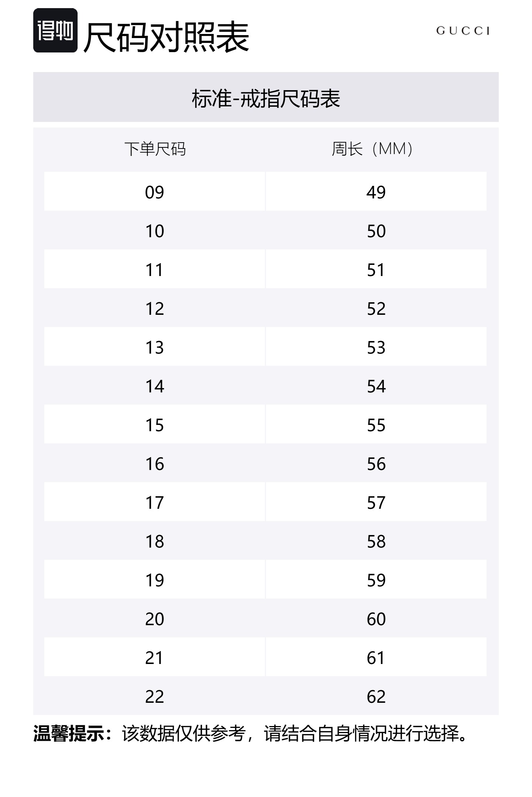Click the 54 circumference value

[376, 386]
